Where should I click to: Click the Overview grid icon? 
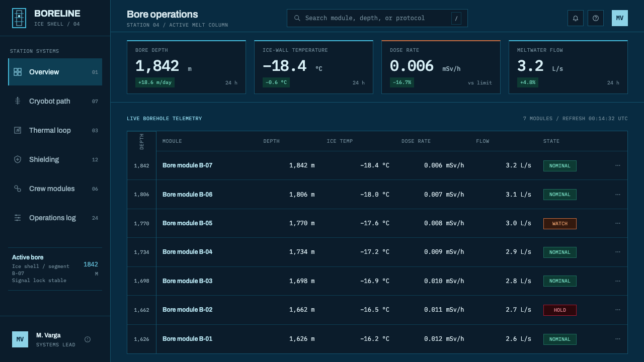[18, 72]
